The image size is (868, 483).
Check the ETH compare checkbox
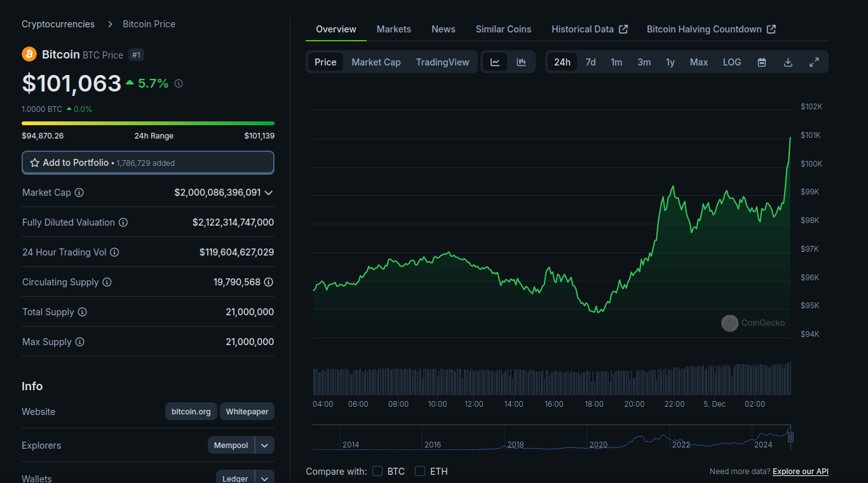pyautogui.click(x=420, y=471)
